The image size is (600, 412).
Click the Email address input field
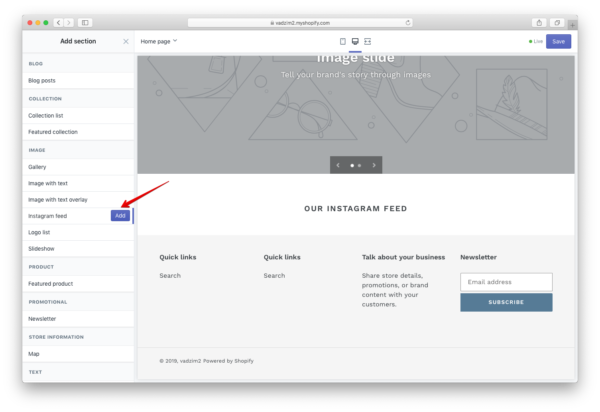coord(506,282)
